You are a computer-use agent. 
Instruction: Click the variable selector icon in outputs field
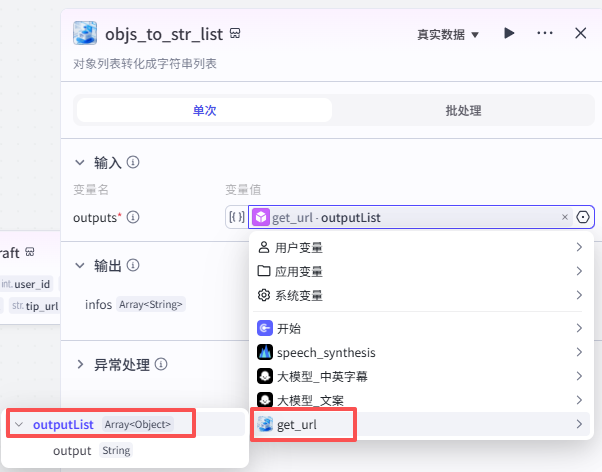coord(584,217)
